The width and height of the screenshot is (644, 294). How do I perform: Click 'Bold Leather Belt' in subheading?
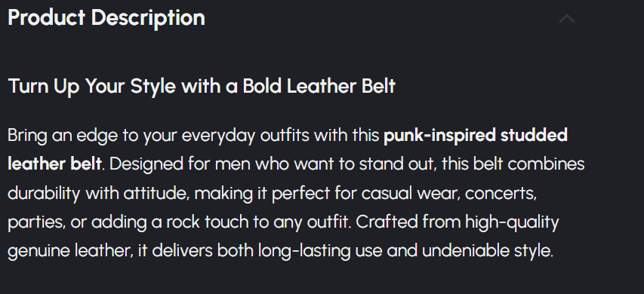pos(319,86)
